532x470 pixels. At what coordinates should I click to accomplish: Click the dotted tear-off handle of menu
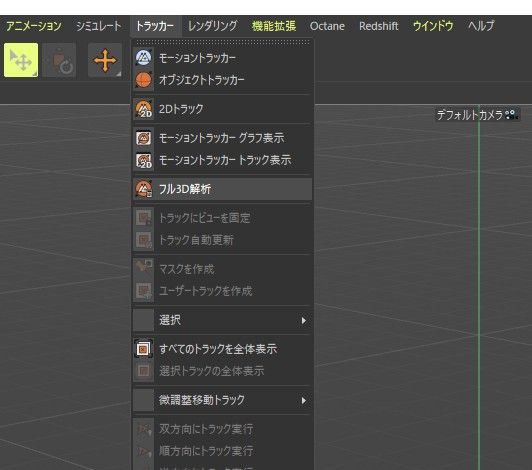[223, 42]
